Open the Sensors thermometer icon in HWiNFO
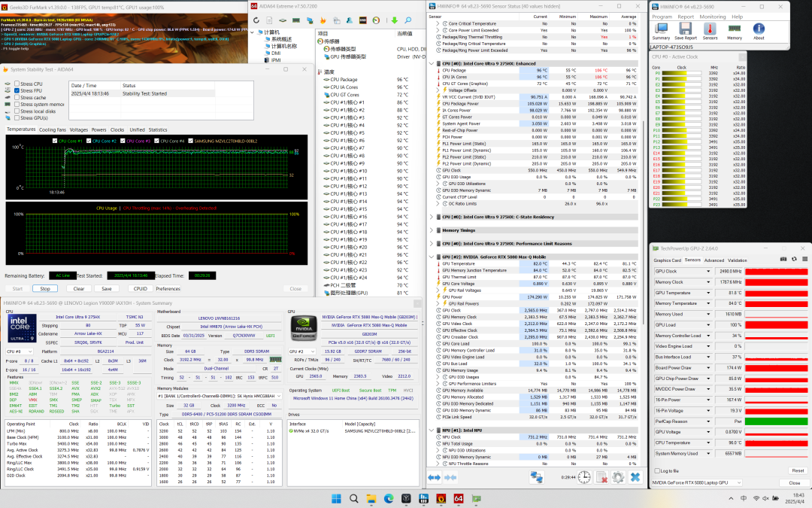The width and height of the screenshot is (812, 508). tap(710, 29)
